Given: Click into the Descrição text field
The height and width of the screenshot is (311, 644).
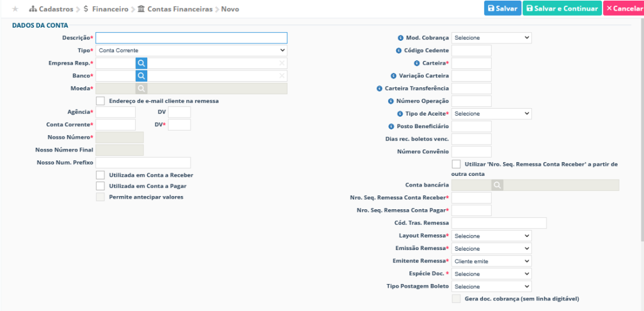Looking at the screenshot, I should pyautogui.click(x=191, y=38).
